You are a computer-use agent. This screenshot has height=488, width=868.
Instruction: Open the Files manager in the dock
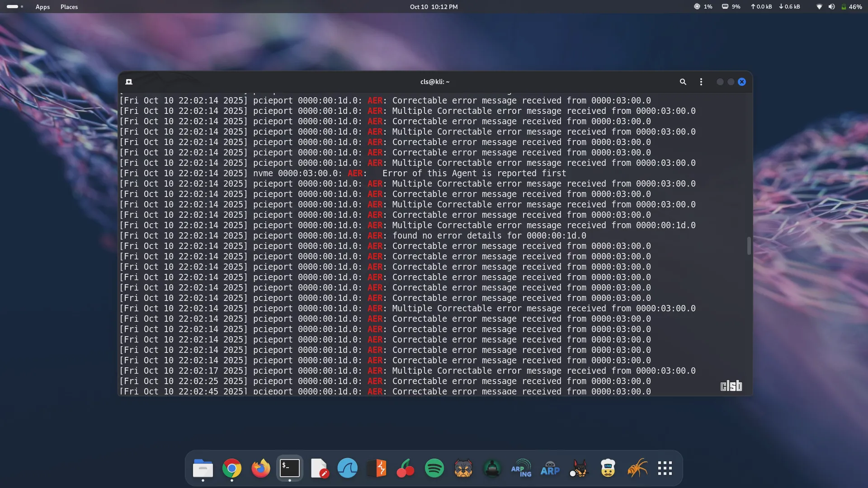pos(203,469)
